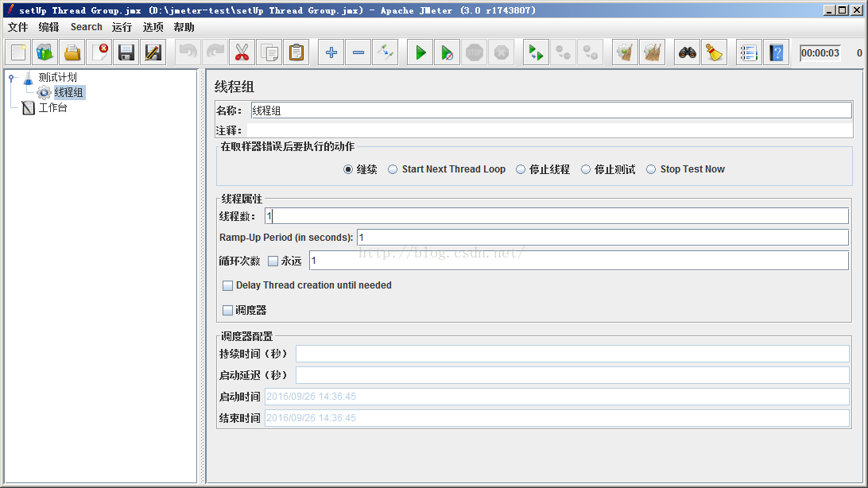Click the Undo arrow icon
Screen dimensions: 868x488
(188, 52)
